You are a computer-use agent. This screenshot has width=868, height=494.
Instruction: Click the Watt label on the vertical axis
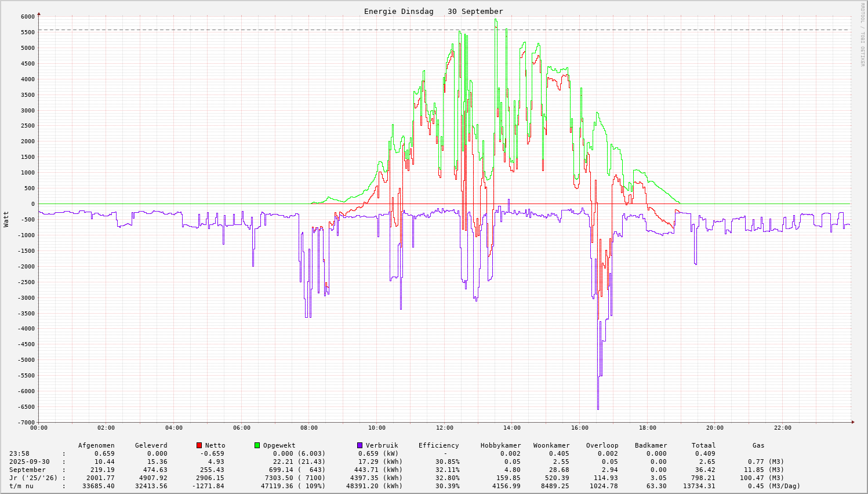click(x=6, y=219)
